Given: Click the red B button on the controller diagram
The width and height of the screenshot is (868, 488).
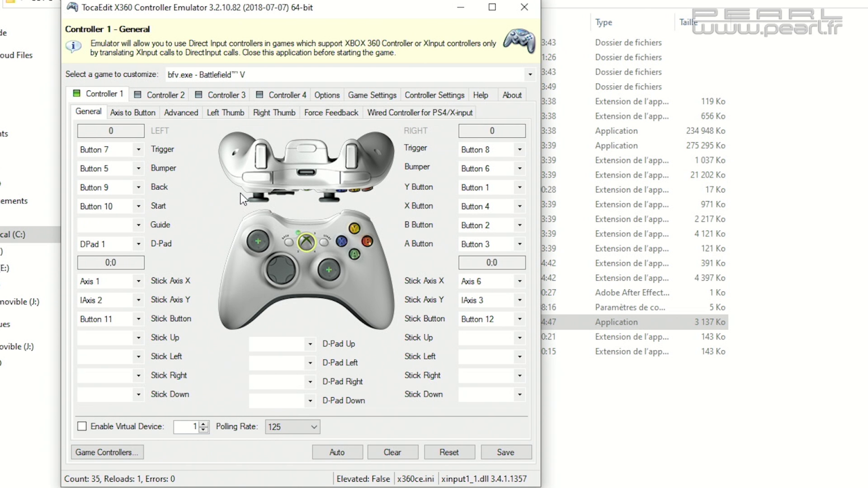Looking at the screenshot, I should pos(367,241).
